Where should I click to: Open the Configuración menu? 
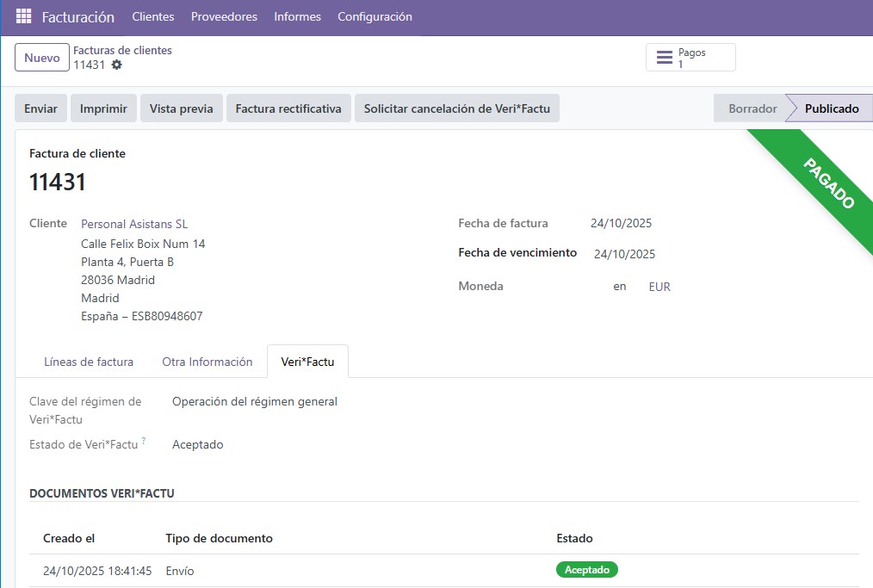[x=375, y=16]
